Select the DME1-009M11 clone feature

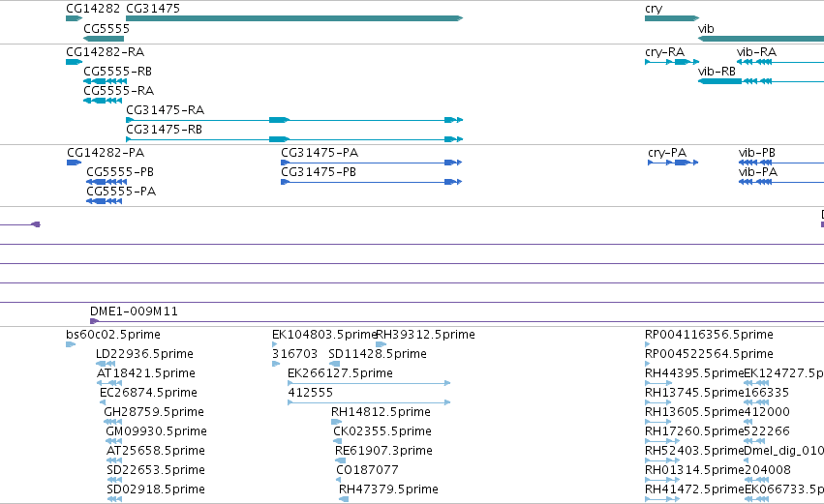pos(457,321)
